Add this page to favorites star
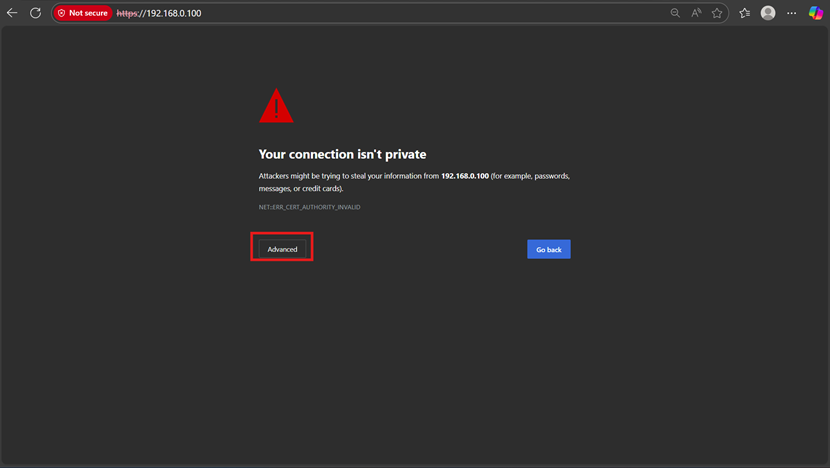The image size is (830, 468). (x=717, y=13)
